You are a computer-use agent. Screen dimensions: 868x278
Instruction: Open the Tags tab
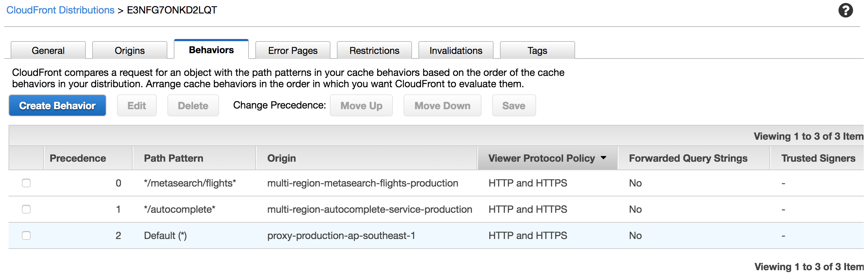[x=538, y=50]
